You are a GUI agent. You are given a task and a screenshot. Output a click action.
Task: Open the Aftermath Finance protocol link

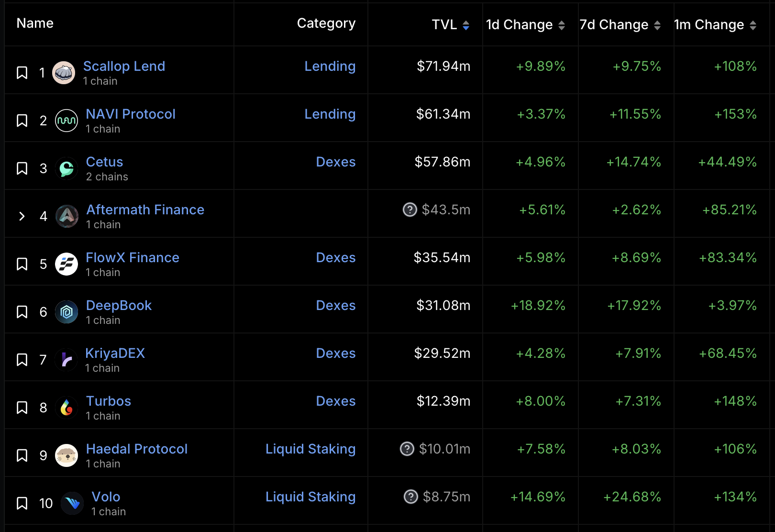coord(145,210)
